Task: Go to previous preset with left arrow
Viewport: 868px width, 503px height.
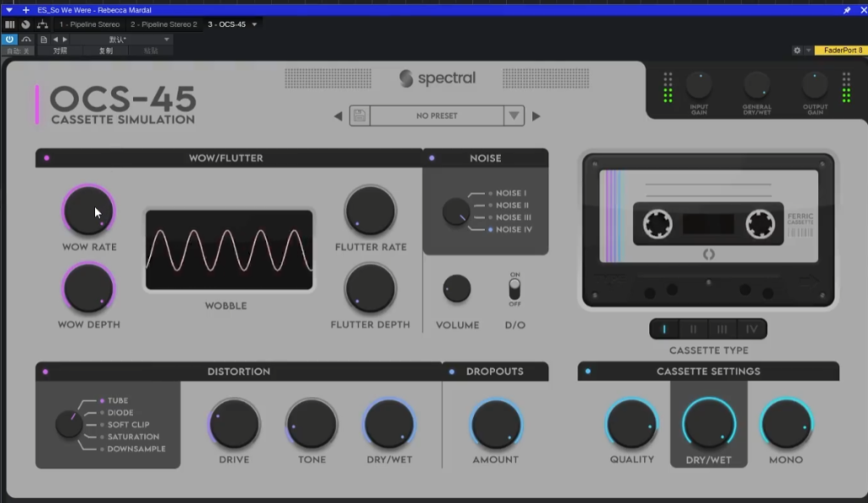Action: pos(338,116)
